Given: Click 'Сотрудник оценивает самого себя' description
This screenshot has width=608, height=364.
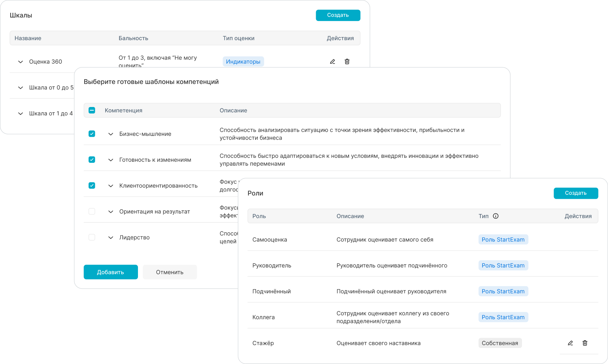Looking at the screenshot, I should (385, 240).
